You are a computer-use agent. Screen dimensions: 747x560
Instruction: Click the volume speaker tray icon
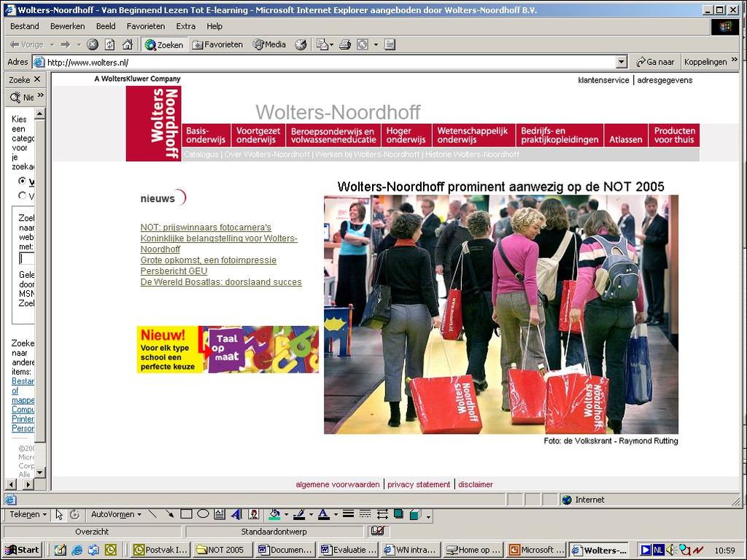[672, 550]
